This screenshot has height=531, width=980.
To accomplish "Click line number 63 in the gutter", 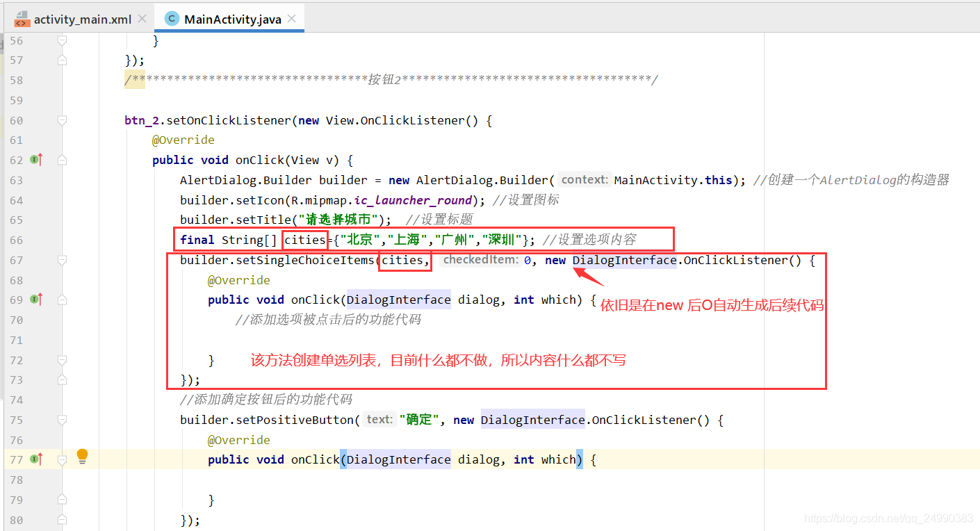I will pyautogui.click(x=15, y=180).
